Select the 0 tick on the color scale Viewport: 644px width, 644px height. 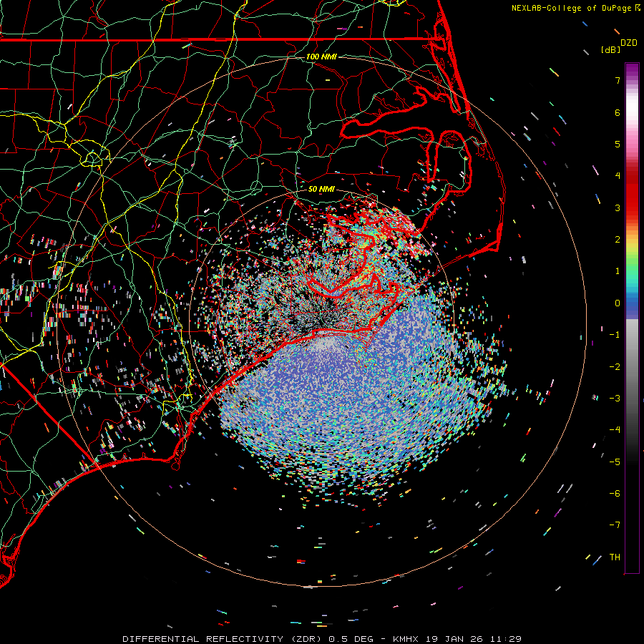(618, 303)
